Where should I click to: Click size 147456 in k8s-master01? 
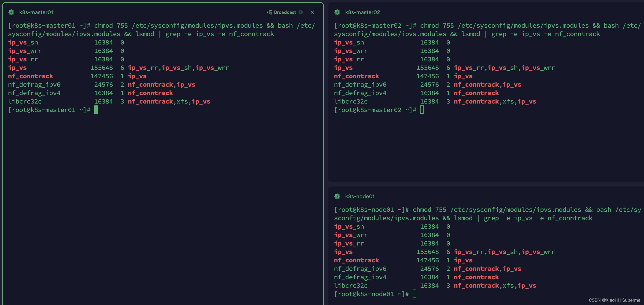pyautogui.click(x=102, y=76)
